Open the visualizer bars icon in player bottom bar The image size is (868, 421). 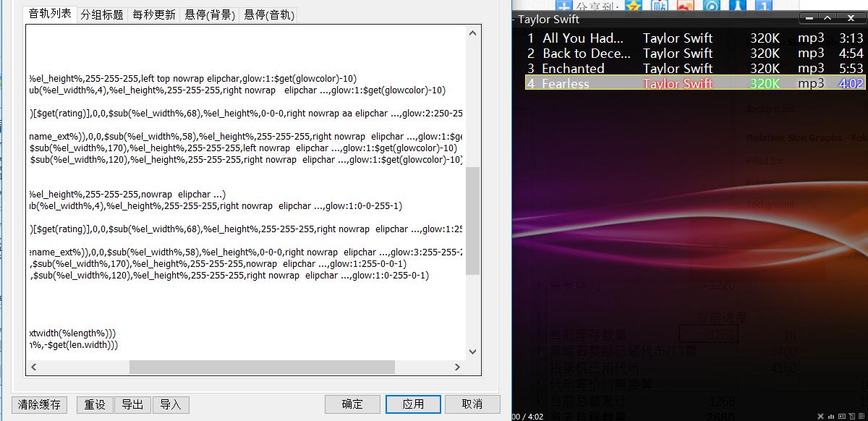point(831,417)
